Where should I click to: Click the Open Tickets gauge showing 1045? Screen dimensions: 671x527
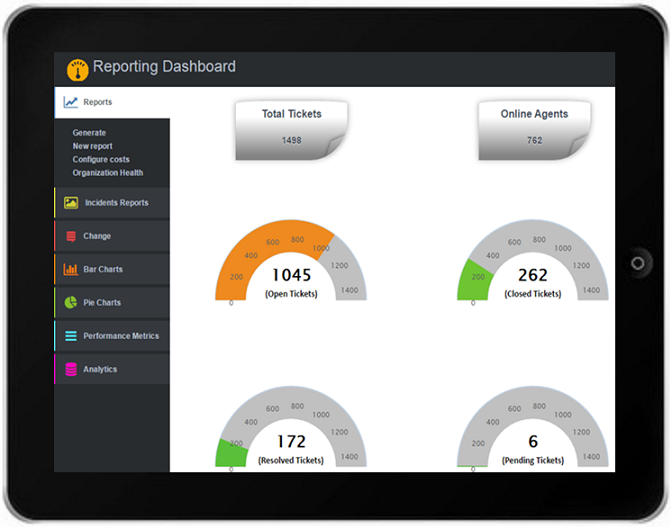(x=291, y=263)
